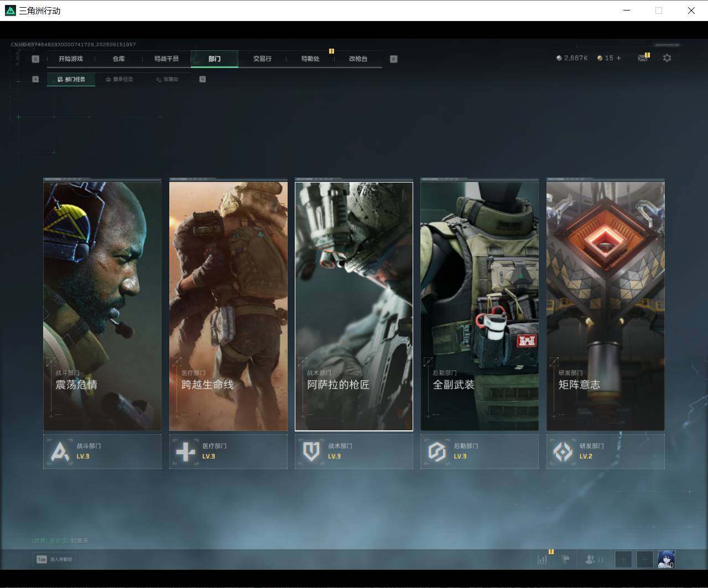This screenshot has width=708, height=588.
Task: Click the silver coin currency icon
Action: pos(559,58)
